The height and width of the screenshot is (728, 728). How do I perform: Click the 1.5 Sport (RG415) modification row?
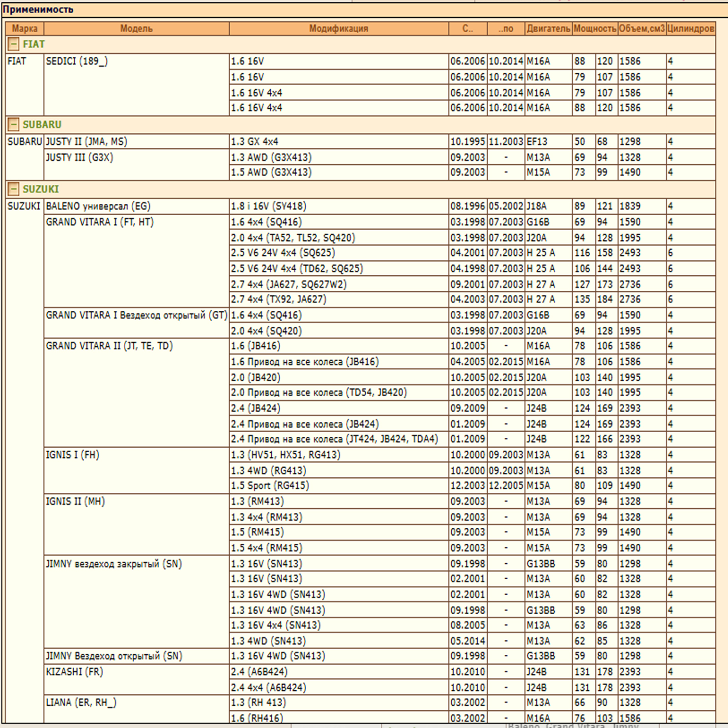(x=270, y=485)
